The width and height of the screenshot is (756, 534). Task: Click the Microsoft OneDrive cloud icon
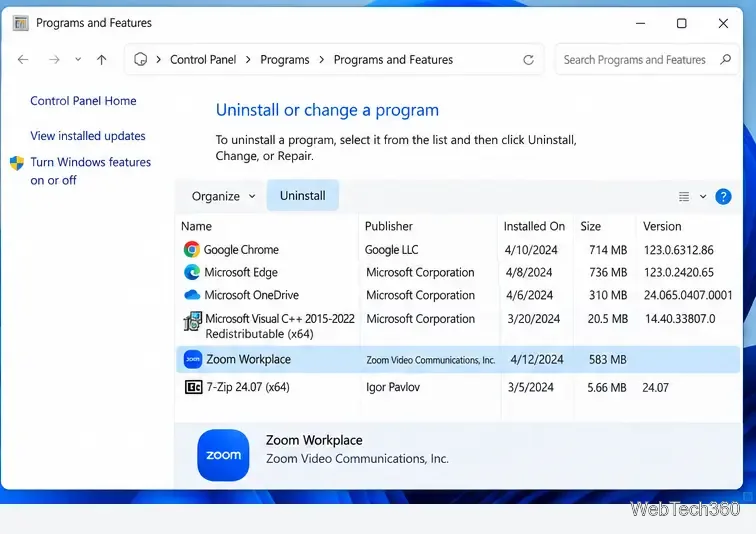[x=192, y=295]
